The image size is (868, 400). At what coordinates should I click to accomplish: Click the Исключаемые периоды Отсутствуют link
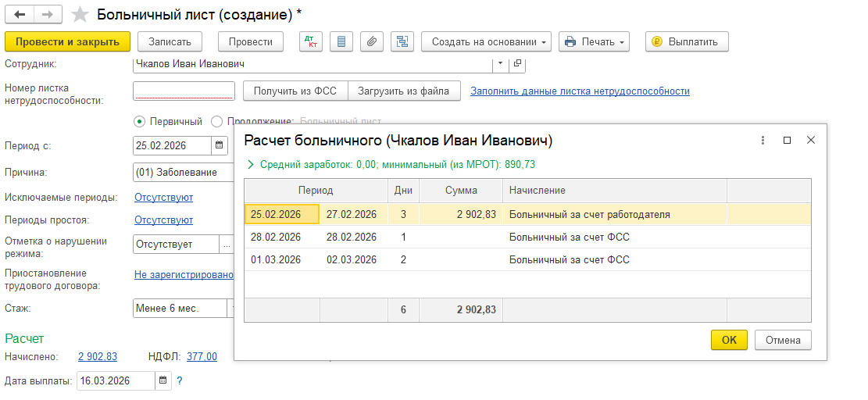click(163, 197)
